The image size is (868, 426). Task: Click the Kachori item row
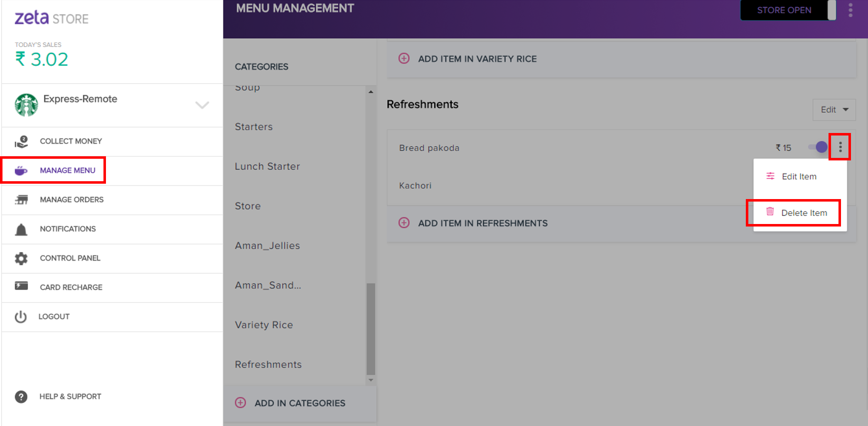(x=570, y=186)
